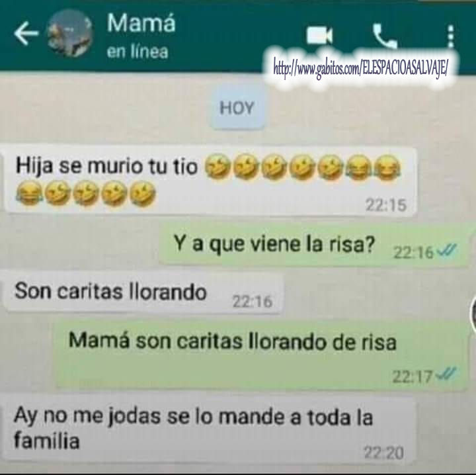
Task: Tap the 'en línea' status text
Action: click(138, 52)
